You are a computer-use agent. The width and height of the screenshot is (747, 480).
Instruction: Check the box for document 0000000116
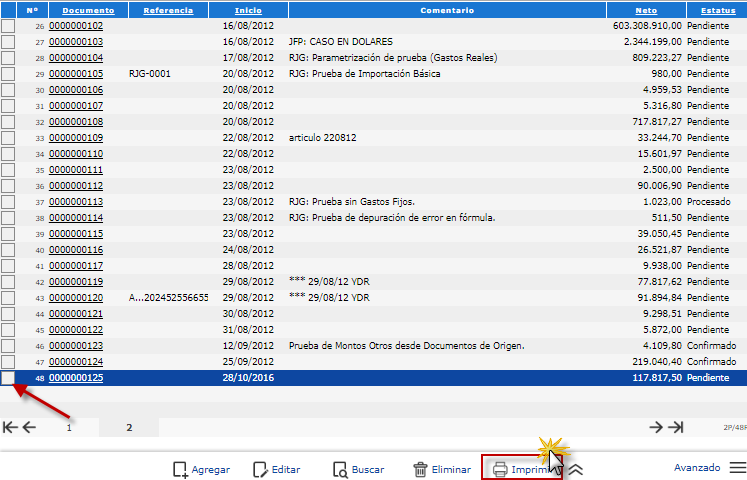click(8, 250)
